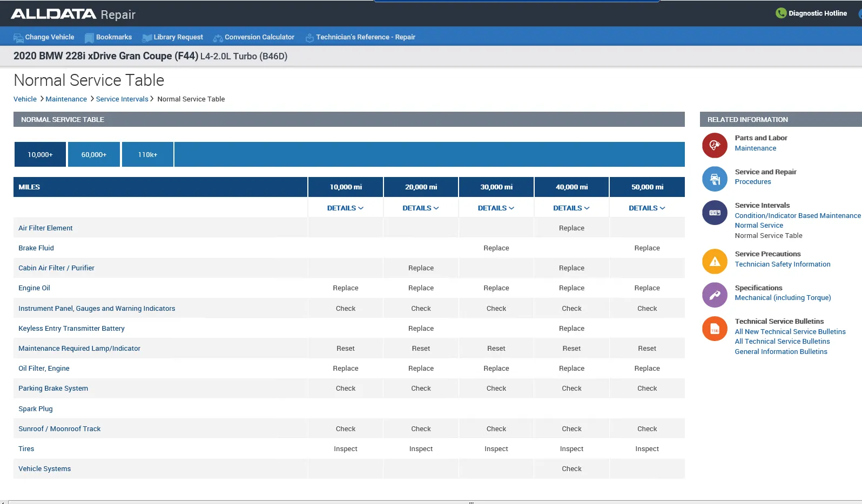This screenshot has width=862, height=504.
Task: Open the Brake Fluid row link
Action: (x=36, y=248)
